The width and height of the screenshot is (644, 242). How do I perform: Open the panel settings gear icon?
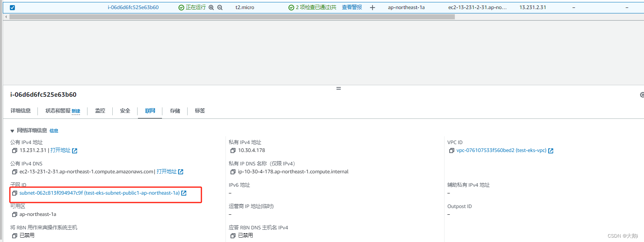(642, 95)
